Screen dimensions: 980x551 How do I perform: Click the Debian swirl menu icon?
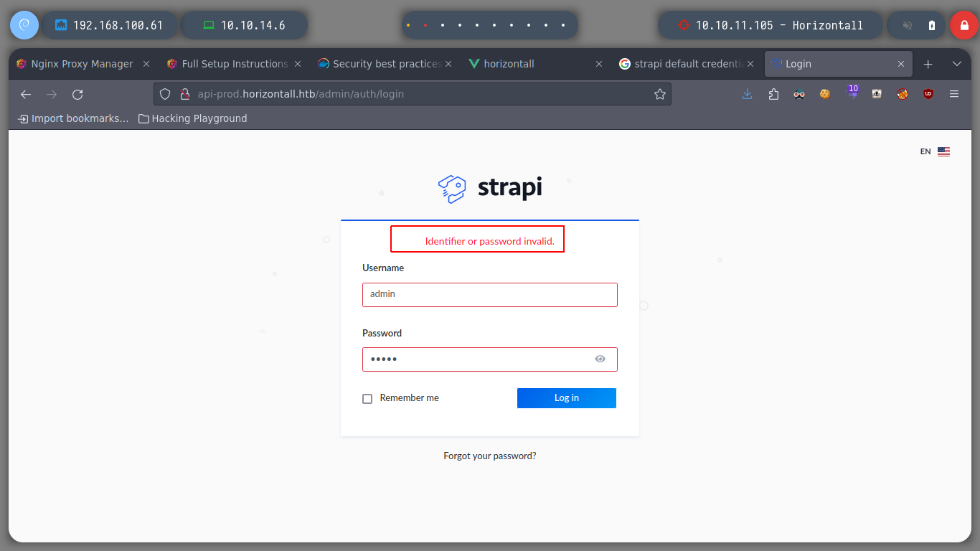click(x=24, y=25)
